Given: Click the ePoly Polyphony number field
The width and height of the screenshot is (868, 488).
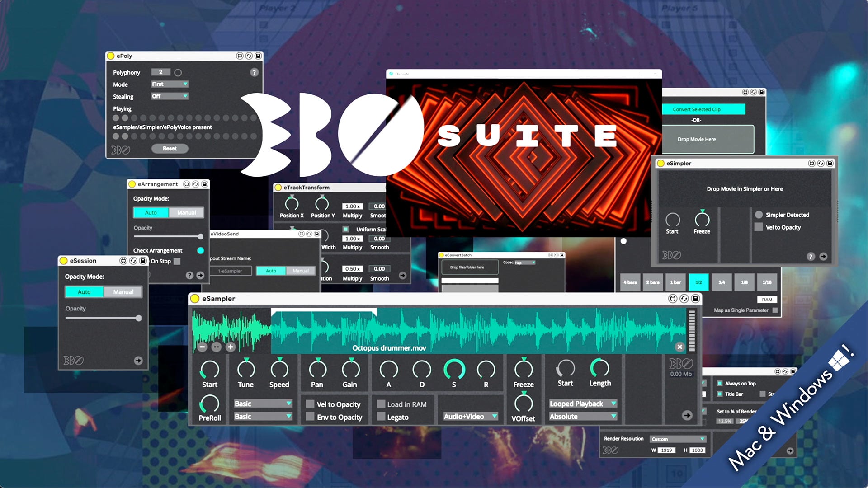Looking at the screenshot, I should pos(160,72).
